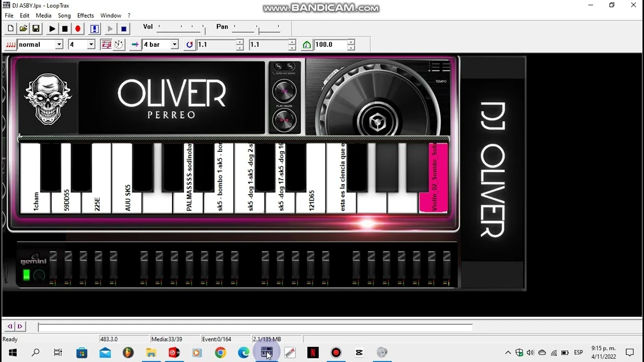Click the upper knob above PLAY/PAUSE
The width and height of the screenshot is (644, 362).
point(284,91)
